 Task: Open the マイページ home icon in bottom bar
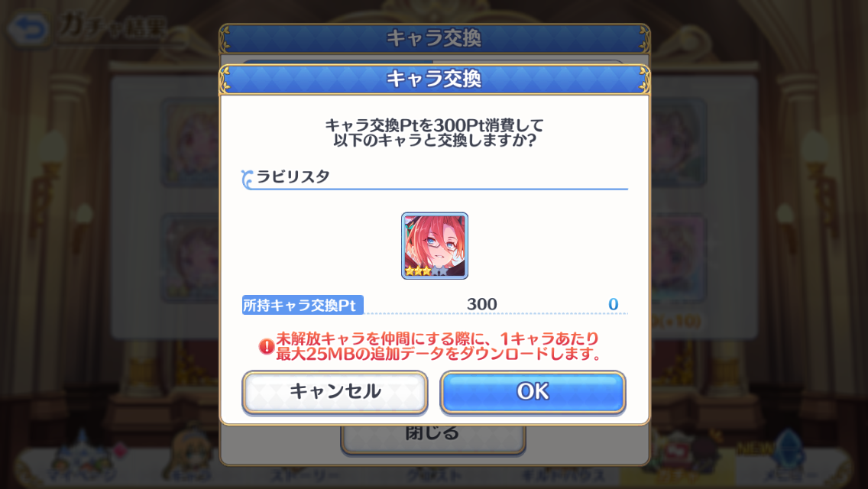click(81, 458)
